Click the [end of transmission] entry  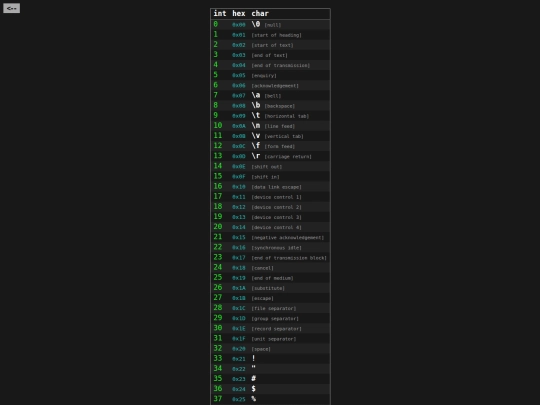(x=281, y=65)
